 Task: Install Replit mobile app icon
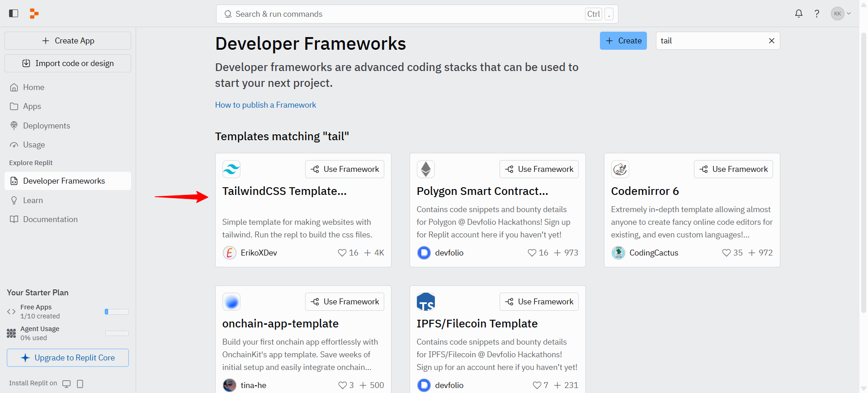click(x=80, y=384)
